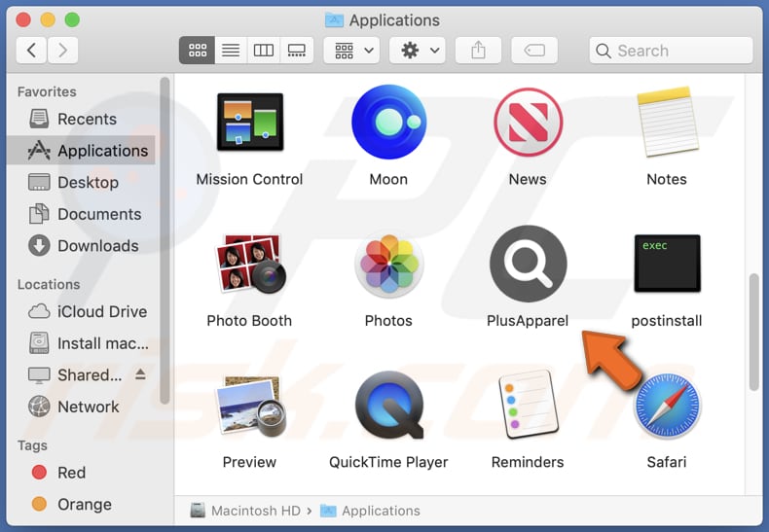This screenshot has height=532, width=769.
Task: Click the Edit Tags toolbar button
Action: point(534,50)
